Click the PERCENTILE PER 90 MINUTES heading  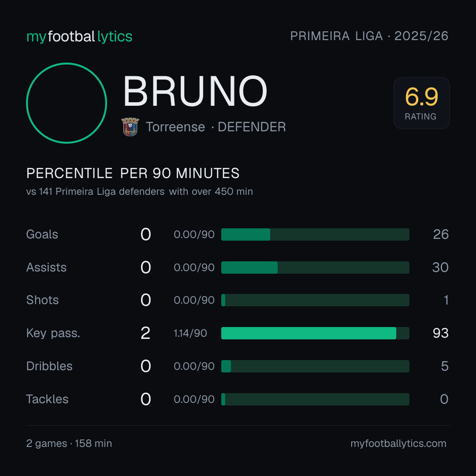point(133,173)
